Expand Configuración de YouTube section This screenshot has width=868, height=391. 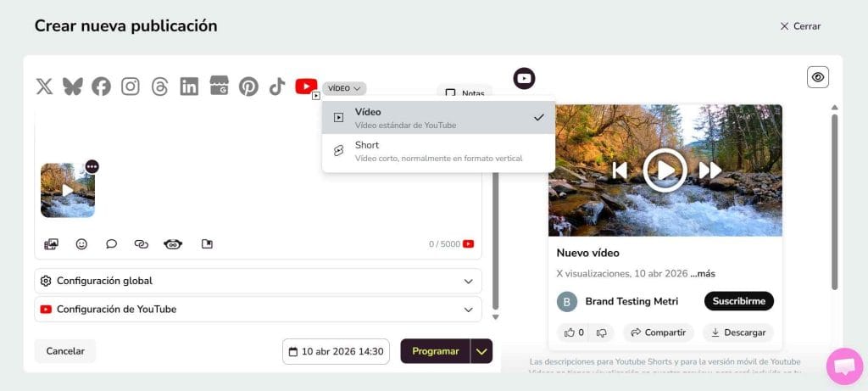(258, 309)
